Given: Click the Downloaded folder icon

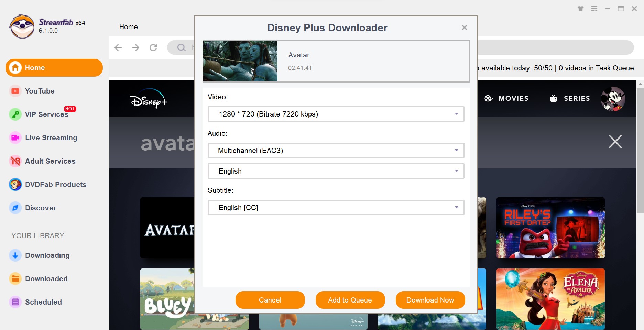Looking at the screenshot, I should (x=15, y=279).
